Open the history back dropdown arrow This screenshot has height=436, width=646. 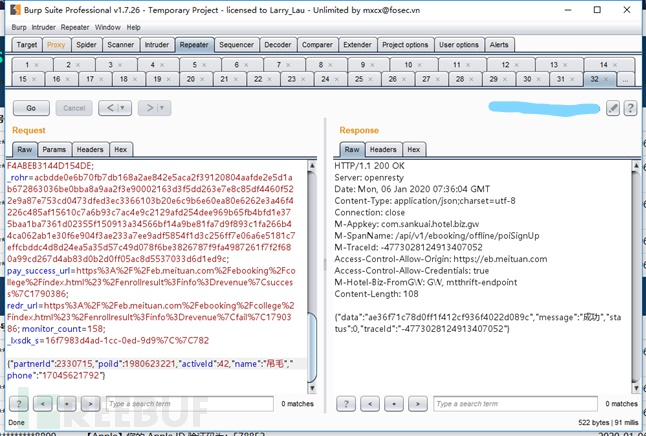[122, 108]
